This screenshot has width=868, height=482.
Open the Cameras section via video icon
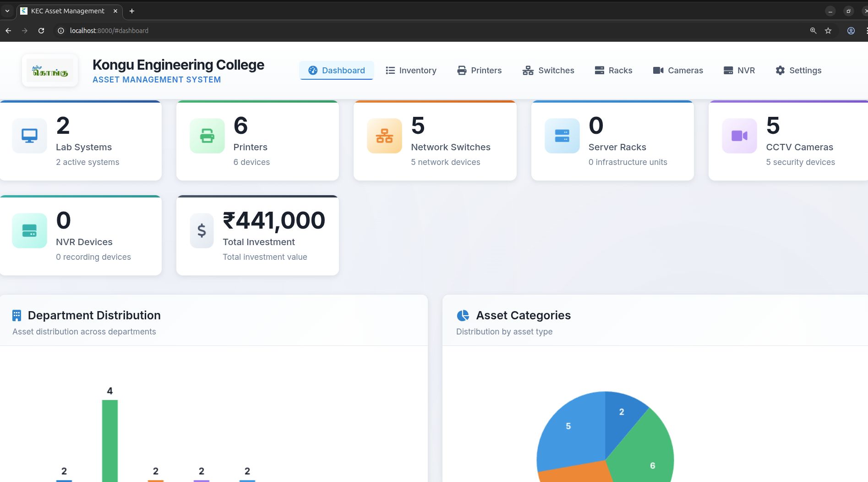pyautogui.click(x=658, y=70)
